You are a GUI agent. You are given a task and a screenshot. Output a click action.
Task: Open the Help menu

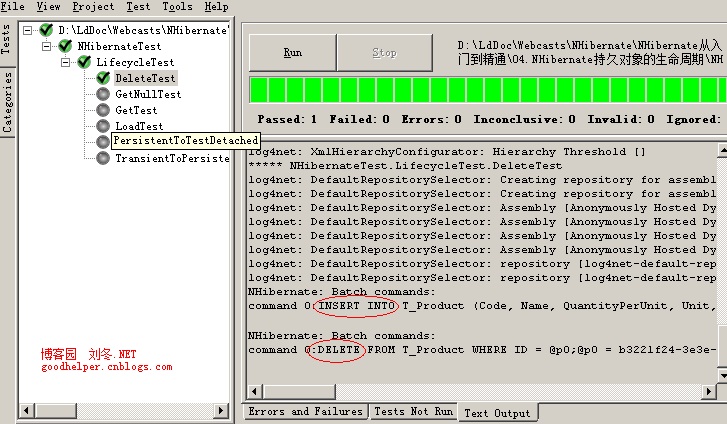pos(216,6)
